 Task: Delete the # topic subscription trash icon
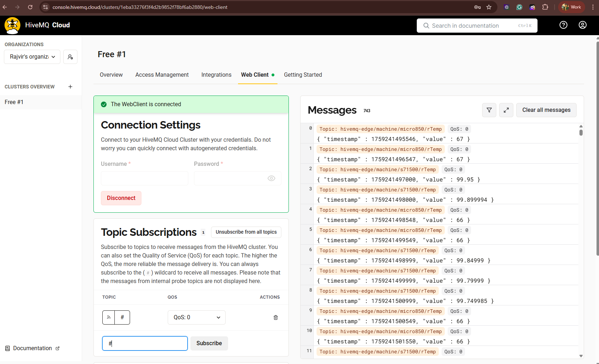(x=275, y=317)
